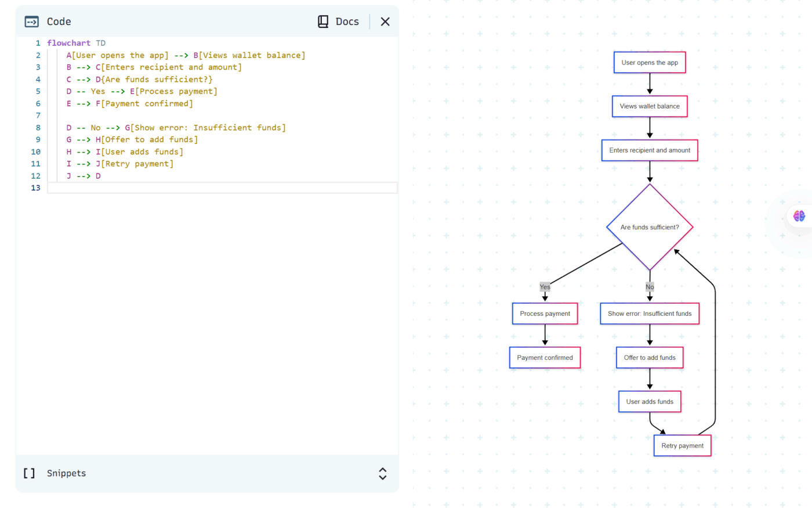Click the Code panel icon
The image size is (812, 508).
(31, 22)
